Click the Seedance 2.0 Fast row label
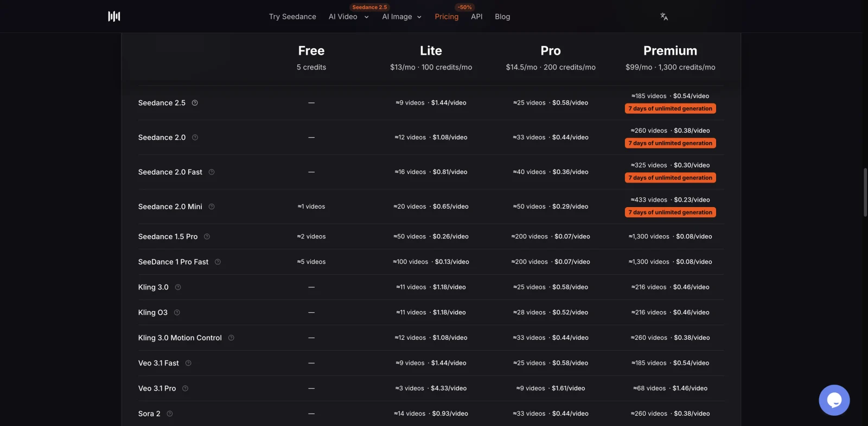This screenshot has height=426, width=868. [x=170, y=172]
